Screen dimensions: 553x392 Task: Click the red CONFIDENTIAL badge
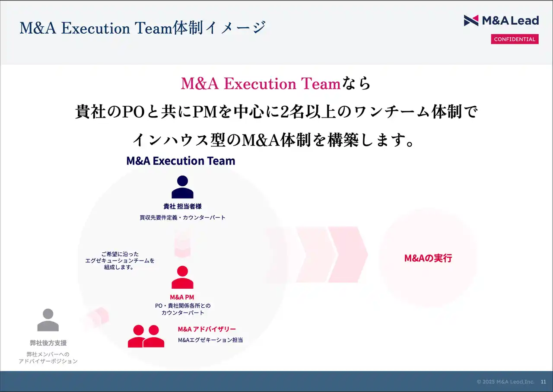click(515, 39)
